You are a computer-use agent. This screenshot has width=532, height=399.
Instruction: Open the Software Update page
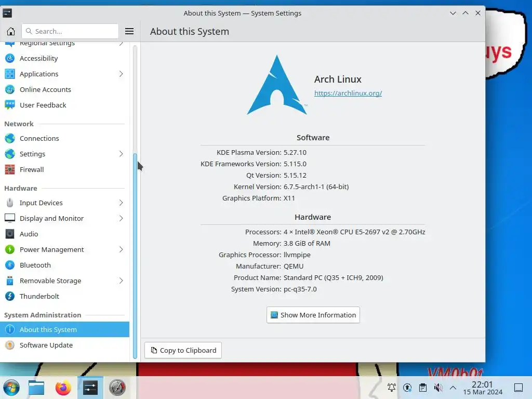[x=65, y=345]
